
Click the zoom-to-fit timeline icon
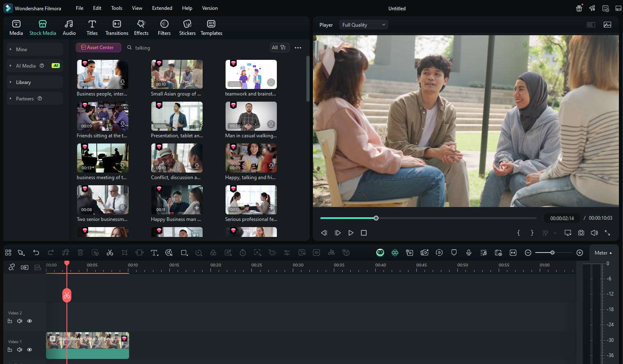click(x=513, y=253)
